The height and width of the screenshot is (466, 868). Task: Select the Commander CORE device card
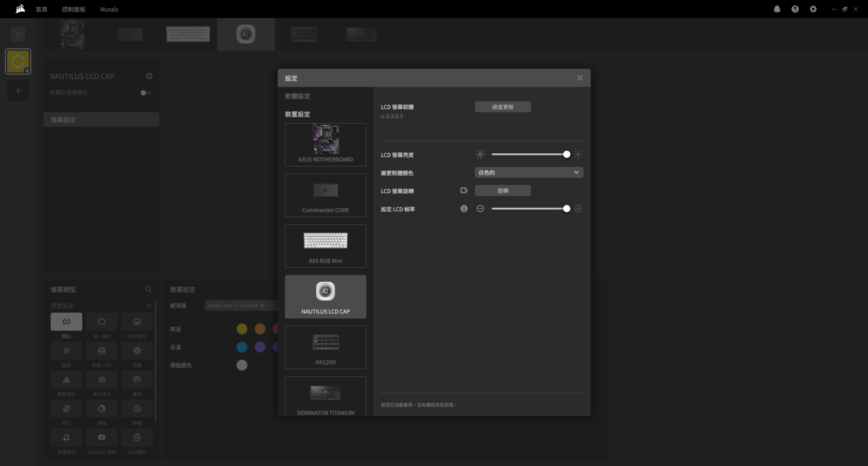pos(326,195)
